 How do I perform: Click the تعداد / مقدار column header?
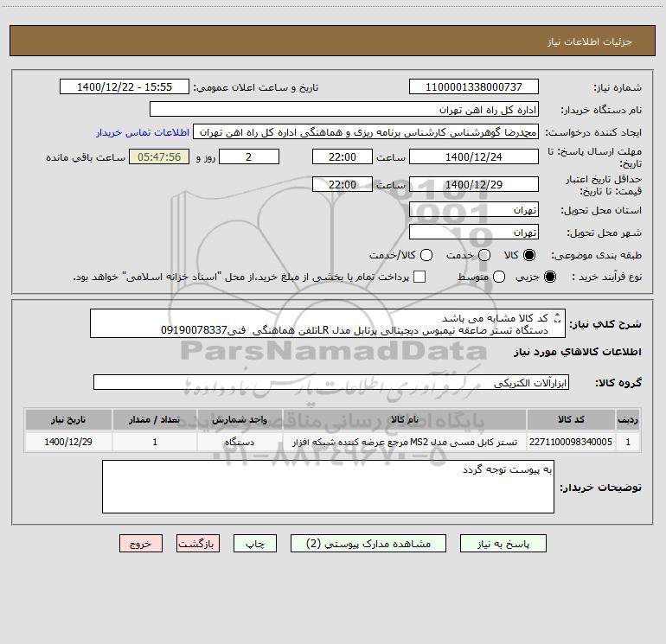[x=155, y=419]
